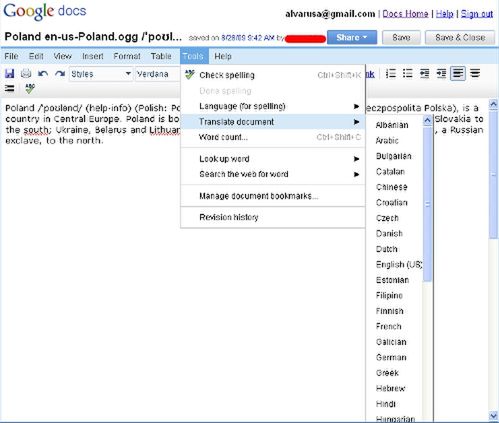Click the Redo arrow icon

click(60, 74)
